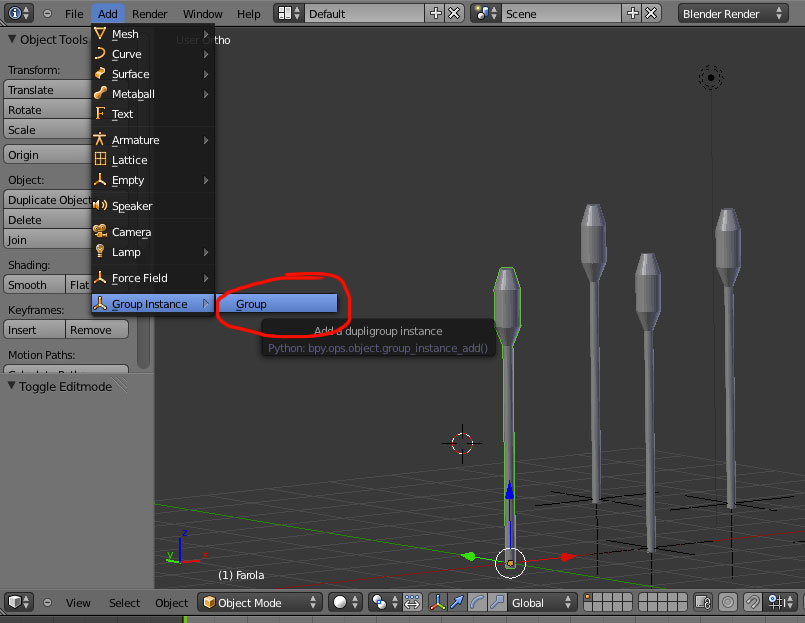Choose Group Instance menu entry
This screenshot has width=805, height=623.
(152, 304)
